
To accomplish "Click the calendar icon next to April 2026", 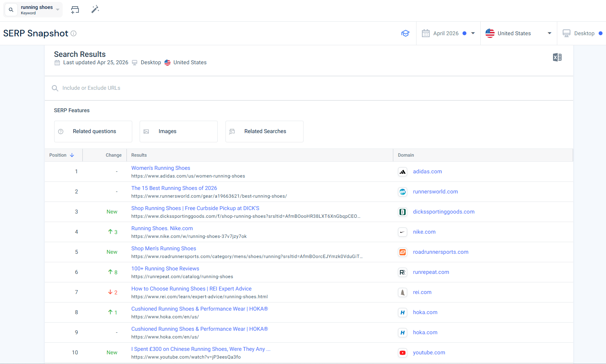I will [x=426, y=33].
